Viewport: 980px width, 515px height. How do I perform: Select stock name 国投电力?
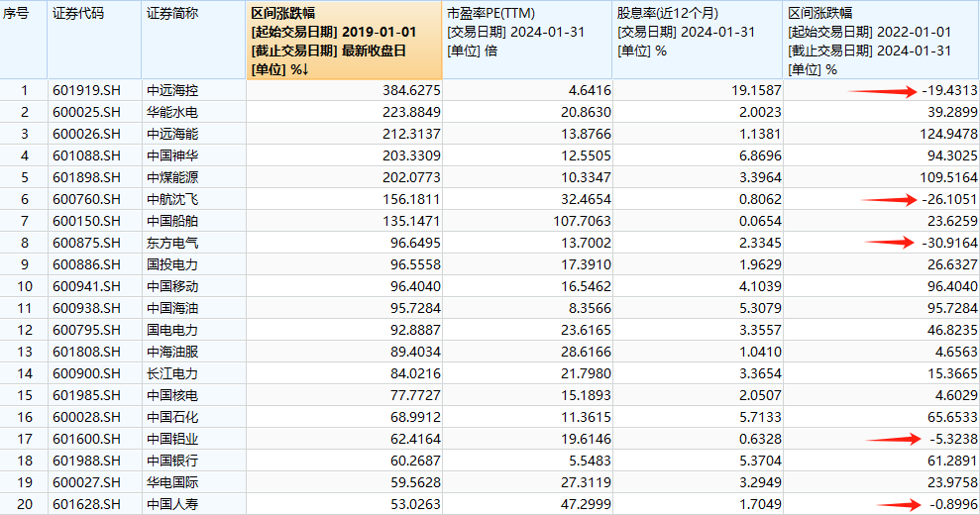pyautogui.click(x=172, y=265)
